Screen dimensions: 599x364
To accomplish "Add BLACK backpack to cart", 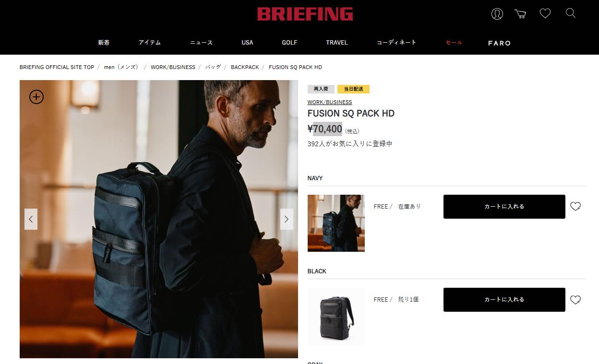I will (x=504, y=300).
